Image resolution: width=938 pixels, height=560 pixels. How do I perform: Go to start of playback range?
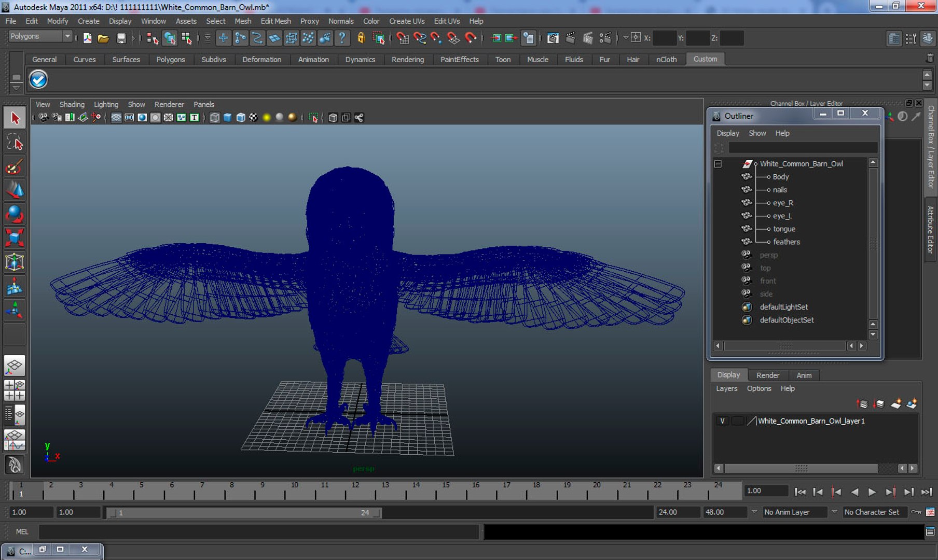tap(800, 492)
